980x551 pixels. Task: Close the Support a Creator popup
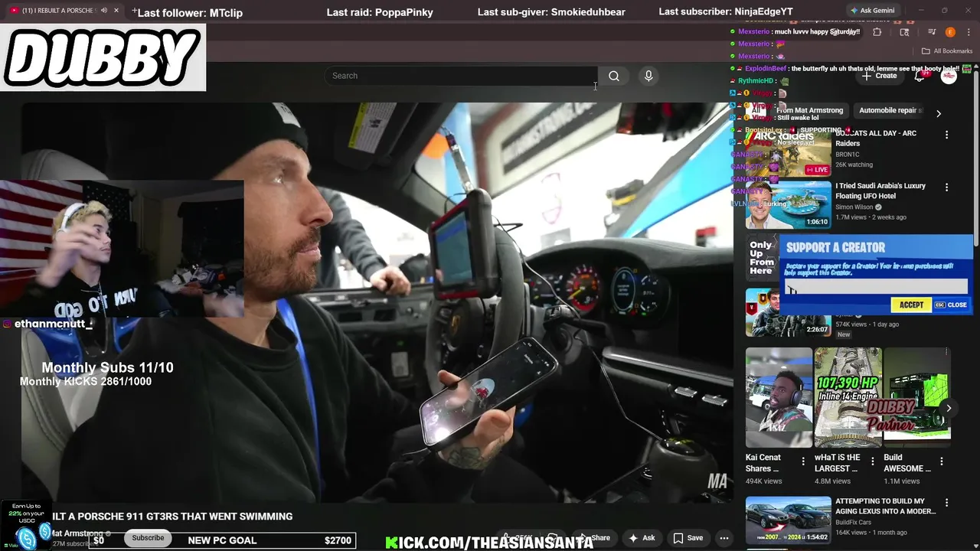click(x=952, y=305)
